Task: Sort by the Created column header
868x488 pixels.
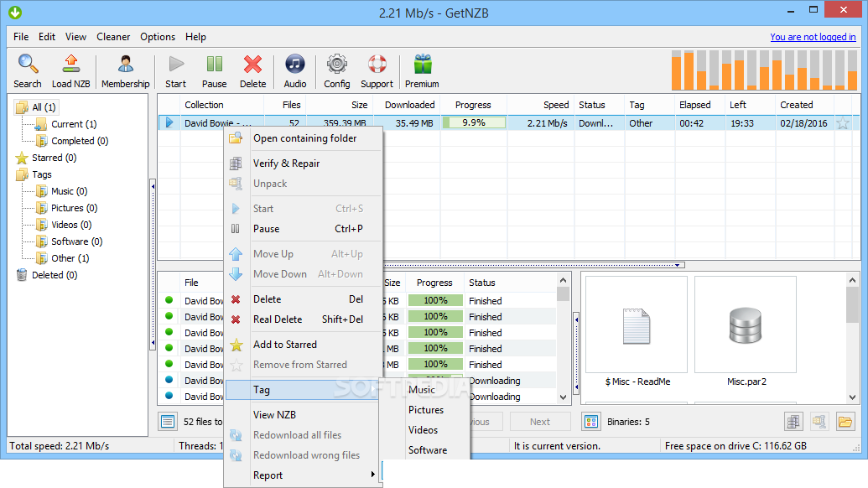Action: tap(804, 105)
